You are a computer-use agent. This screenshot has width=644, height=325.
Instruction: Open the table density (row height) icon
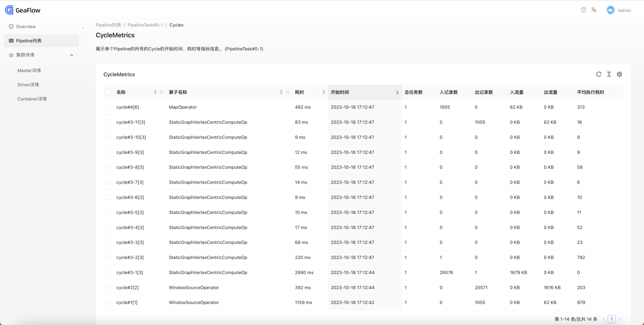click(x=609, y=74)
